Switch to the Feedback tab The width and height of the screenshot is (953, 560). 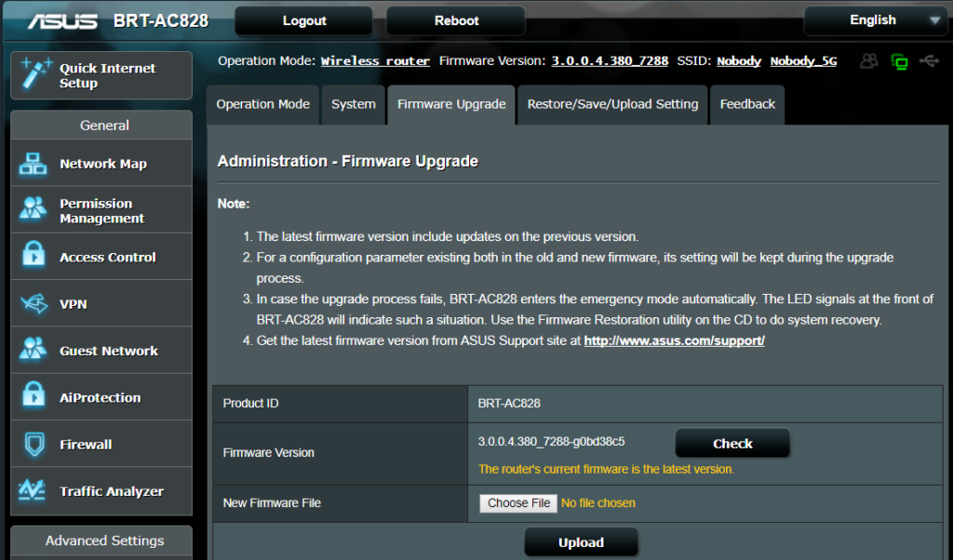tap(746, 104)
